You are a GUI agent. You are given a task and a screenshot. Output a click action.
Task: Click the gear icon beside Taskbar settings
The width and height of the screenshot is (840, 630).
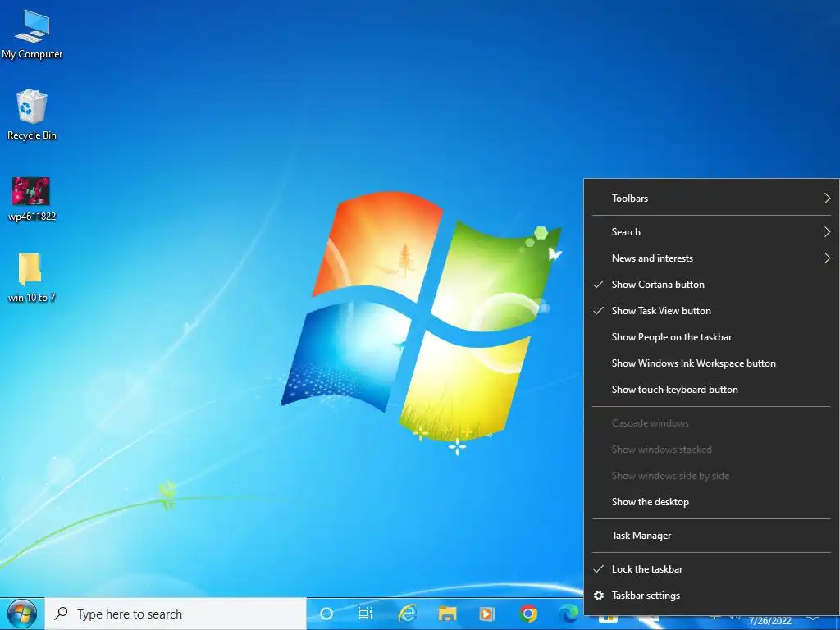[599, 596]
